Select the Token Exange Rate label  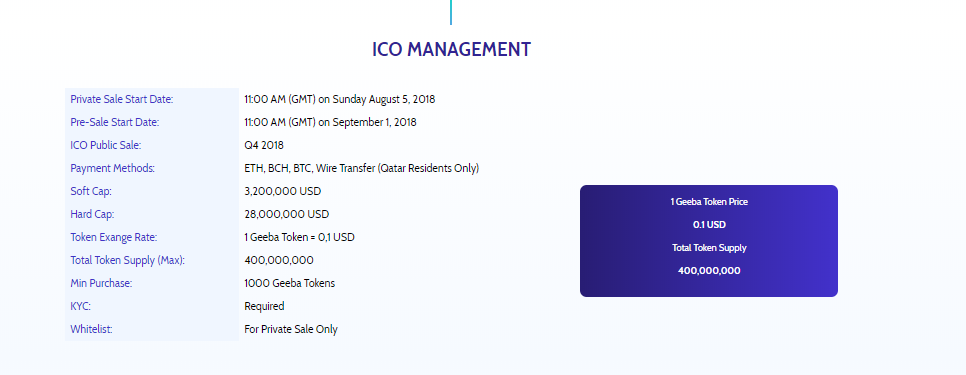click(x=114, y=237)
